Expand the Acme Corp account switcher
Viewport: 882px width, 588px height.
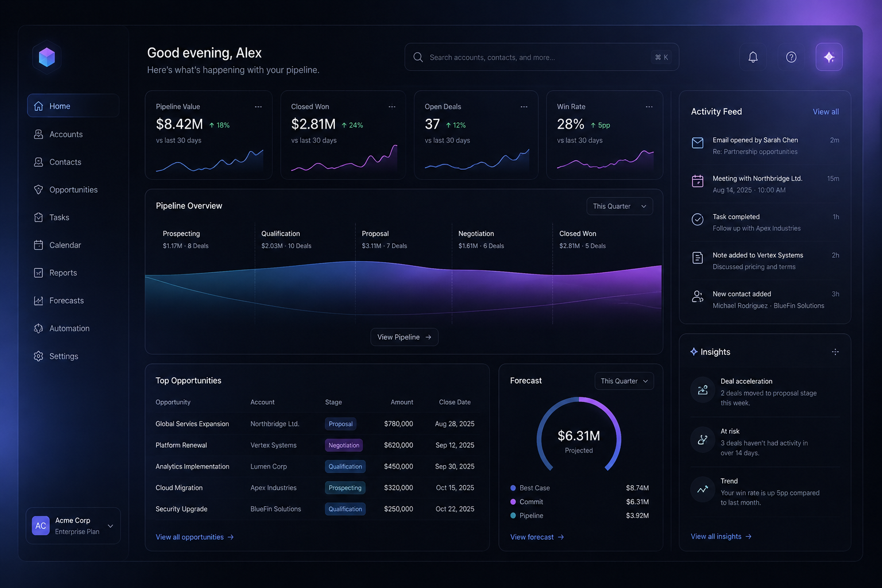tap(73, 525)
